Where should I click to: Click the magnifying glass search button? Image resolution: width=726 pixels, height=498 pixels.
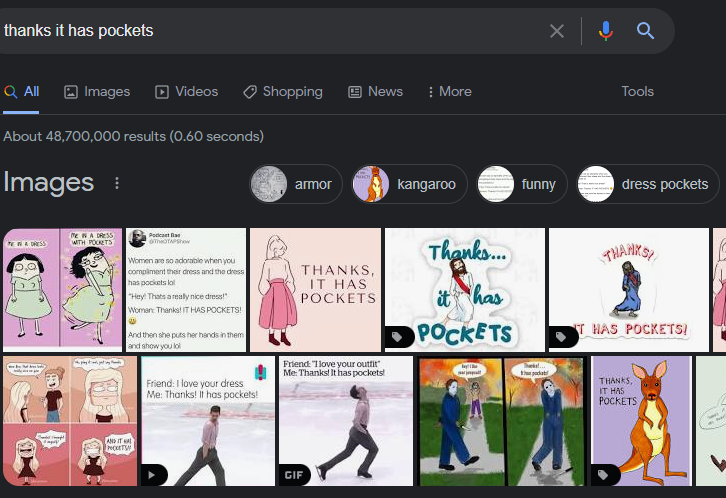coord(645,31)
